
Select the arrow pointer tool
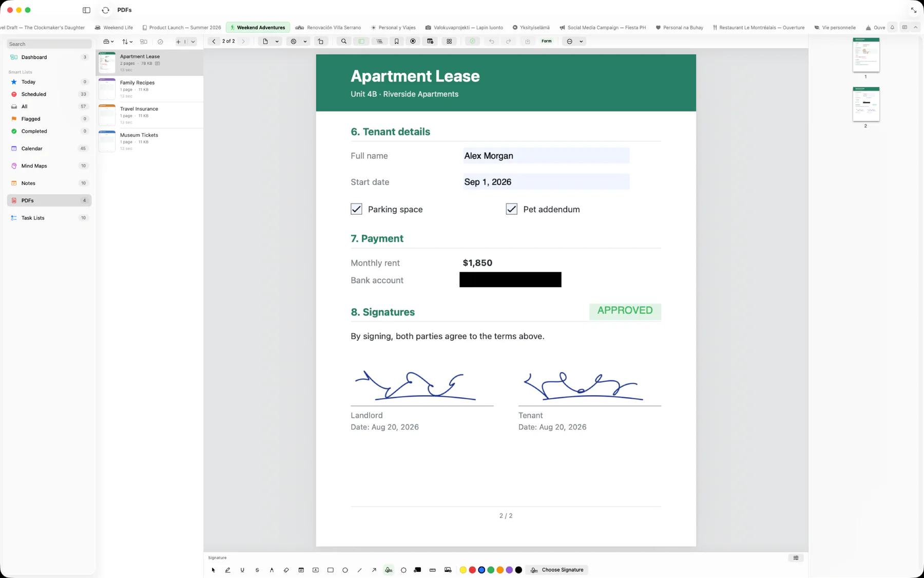tap(213, 570)
